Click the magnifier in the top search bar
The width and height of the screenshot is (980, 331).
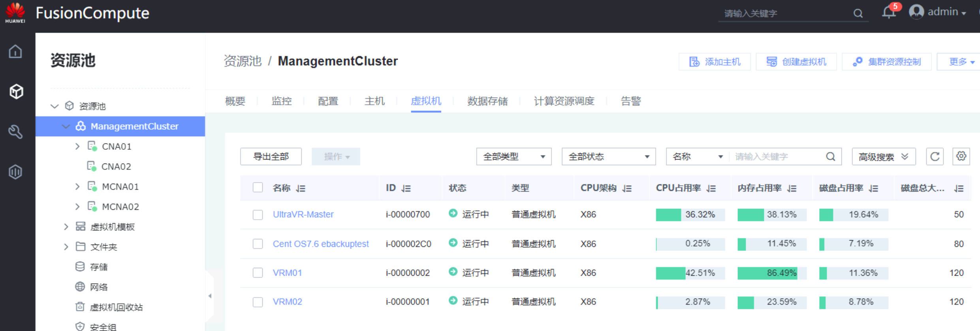click(858, 13)
